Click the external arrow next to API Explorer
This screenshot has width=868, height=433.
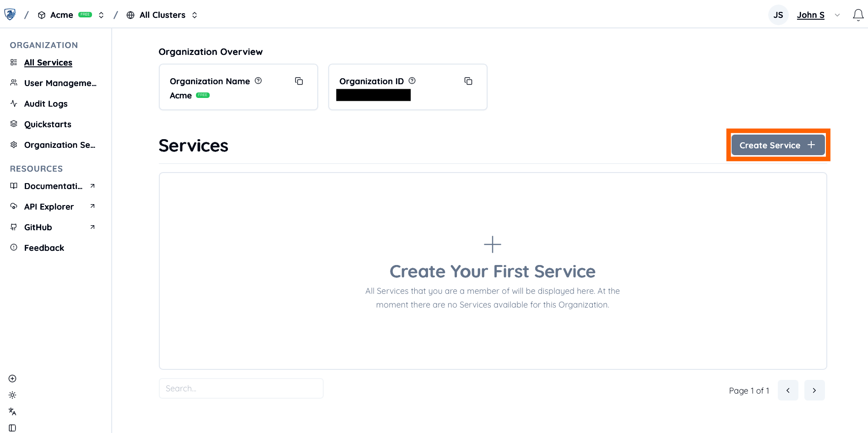coord(92,206)
